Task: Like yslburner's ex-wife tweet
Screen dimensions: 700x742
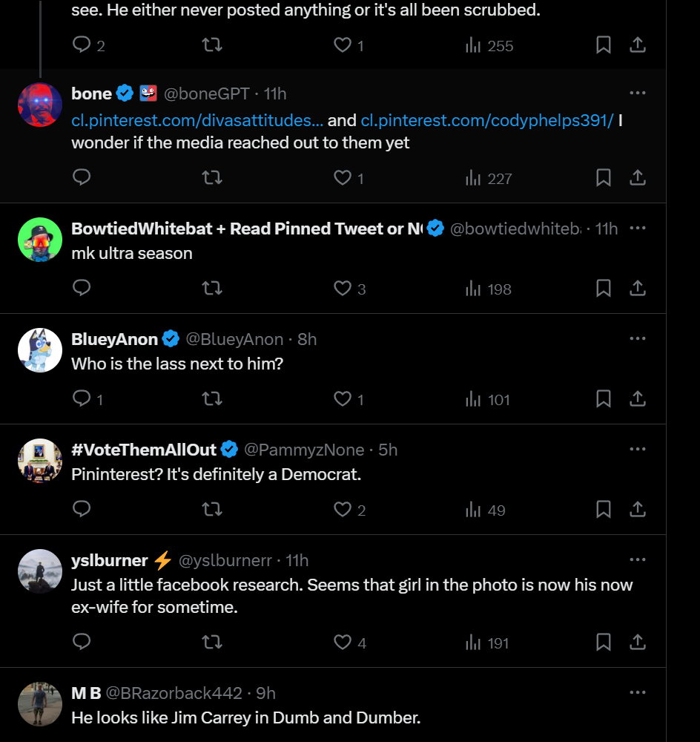Action: coord(349,642)
